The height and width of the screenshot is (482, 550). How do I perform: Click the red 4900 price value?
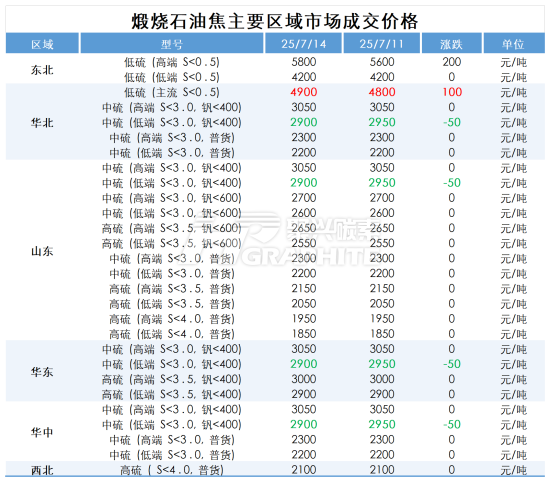(304, 92)
